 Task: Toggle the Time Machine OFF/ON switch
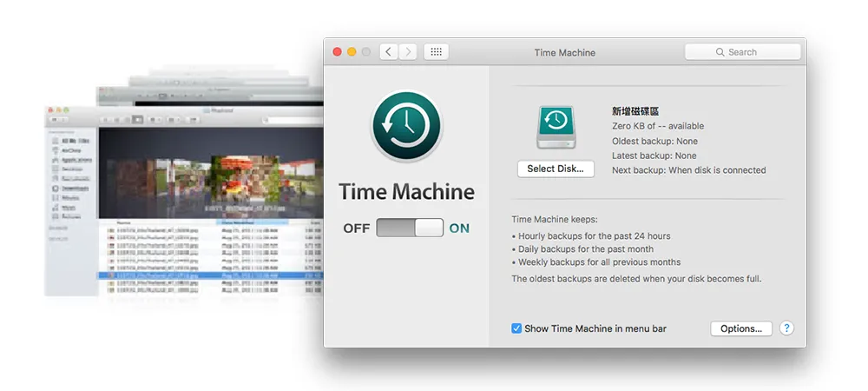click(410, 229)
